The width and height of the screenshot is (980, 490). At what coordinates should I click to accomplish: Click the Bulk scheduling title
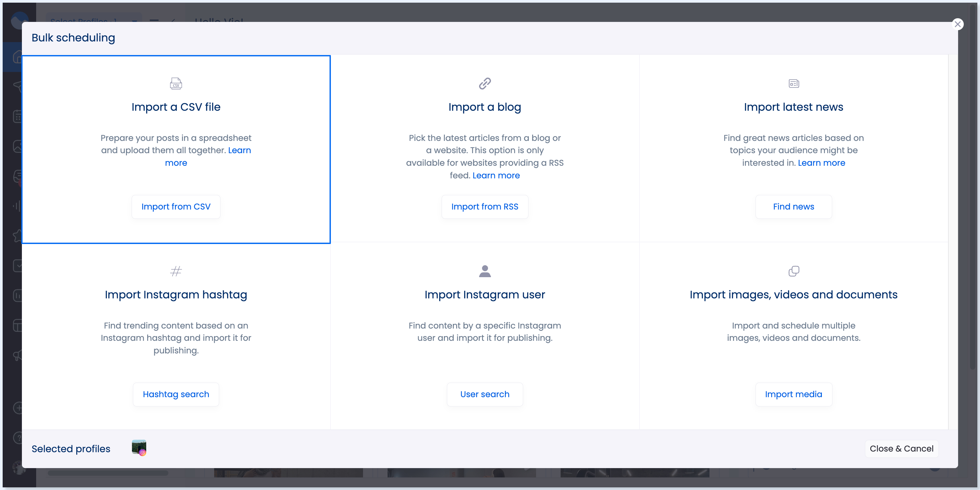[73, 38]
